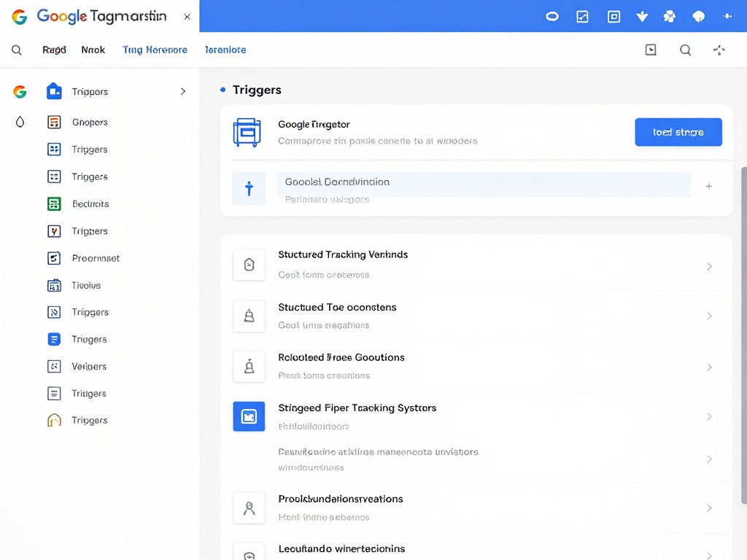Click the plus icon at the far right of the header
This screenshot has width=747, height=560.
727,16
